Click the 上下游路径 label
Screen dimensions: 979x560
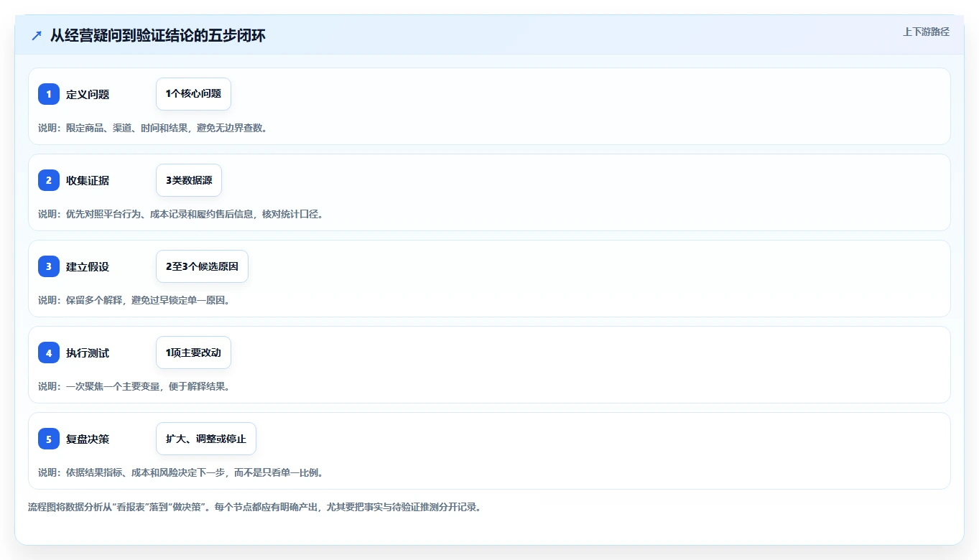pos(926,32)
